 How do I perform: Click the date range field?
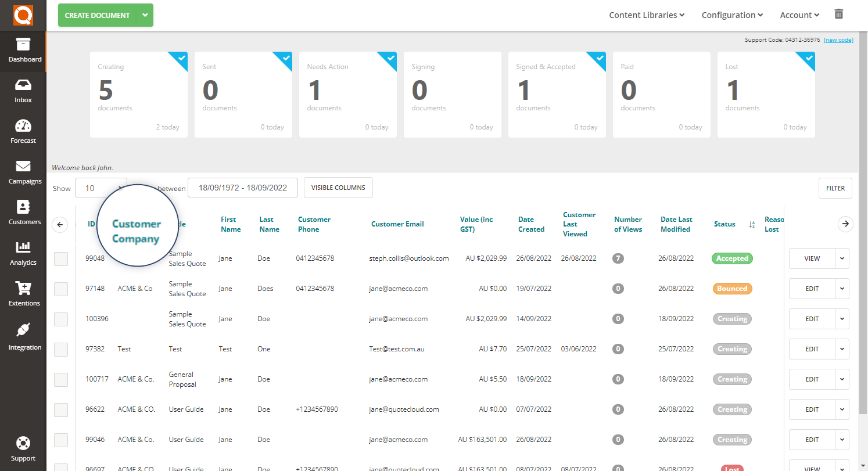click(x=242, y=188)
